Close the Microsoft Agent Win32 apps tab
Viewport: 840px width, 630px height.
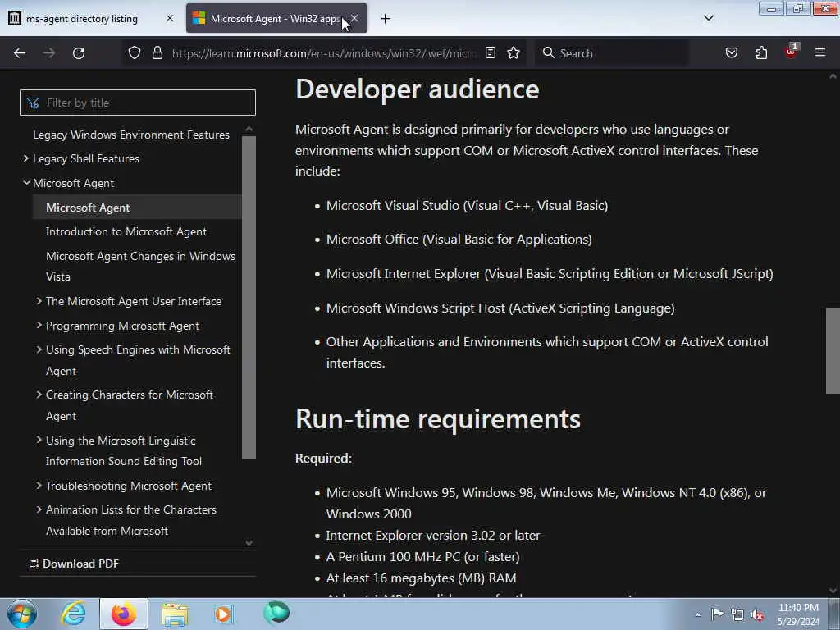[x=354, y=18]
